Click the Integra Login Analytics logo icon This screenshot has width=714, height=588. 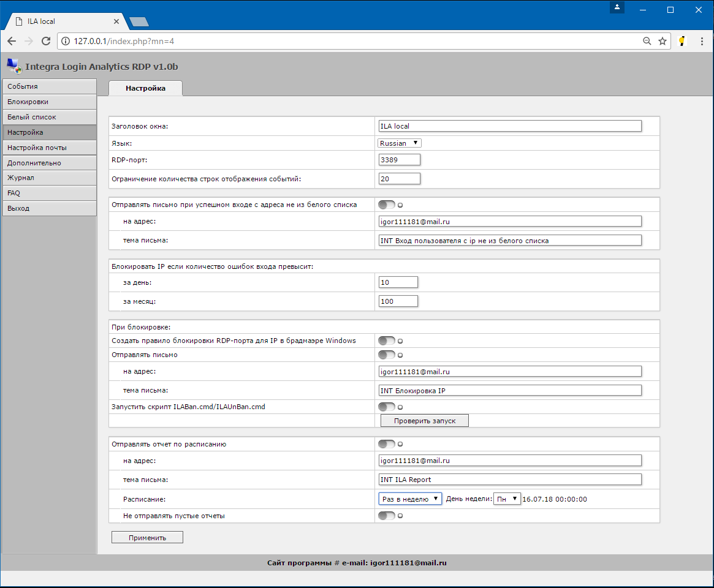click(x=14, y=66)
